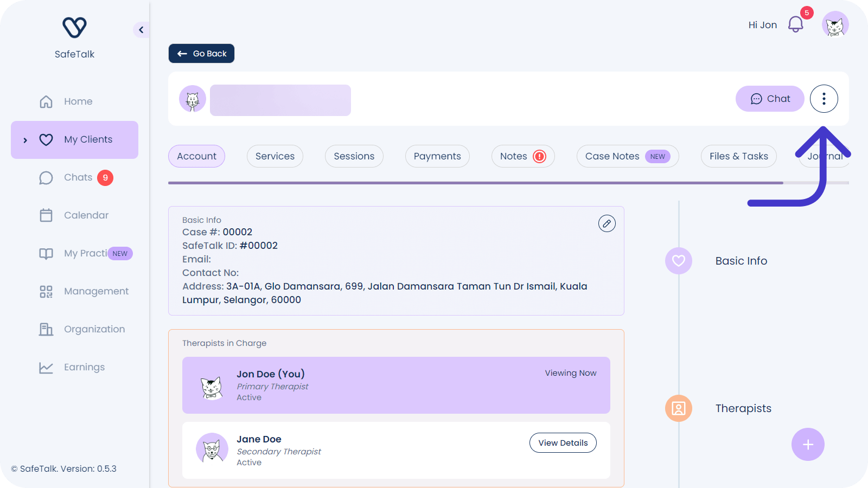Open the Files & Tasks tab
This screenshot has width=868, height=488.
(x=738, y=156)
